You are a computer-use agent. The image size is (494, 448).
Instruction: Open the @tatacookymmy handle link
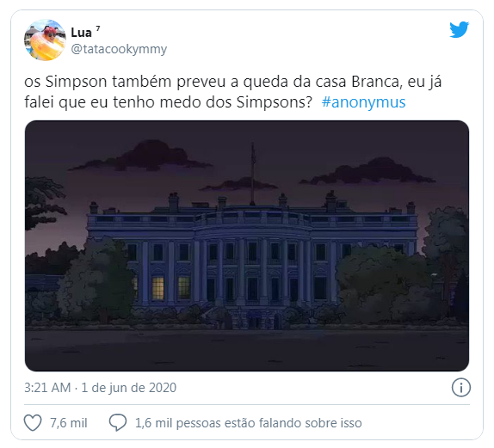[x=119, y=49]
